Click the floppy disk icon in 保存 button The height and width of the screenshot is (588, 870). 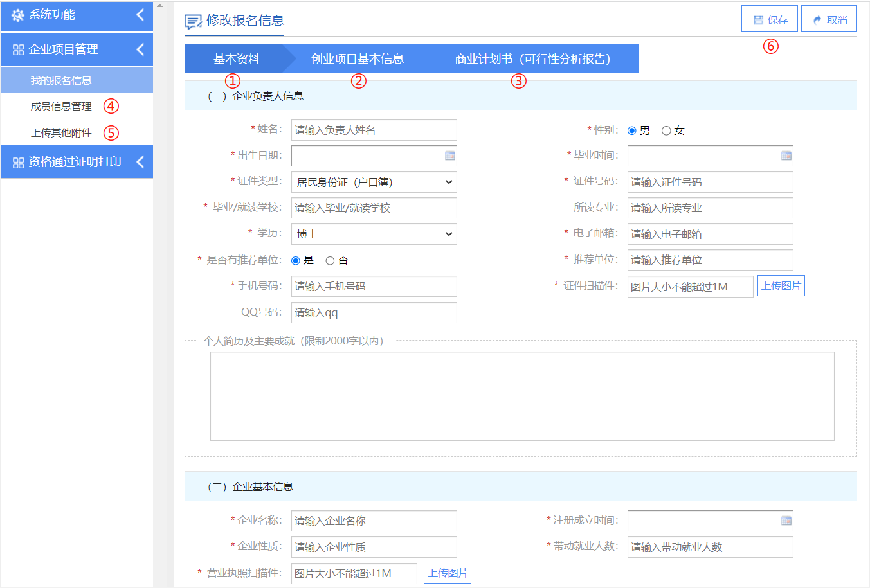(x=758, y=20)
